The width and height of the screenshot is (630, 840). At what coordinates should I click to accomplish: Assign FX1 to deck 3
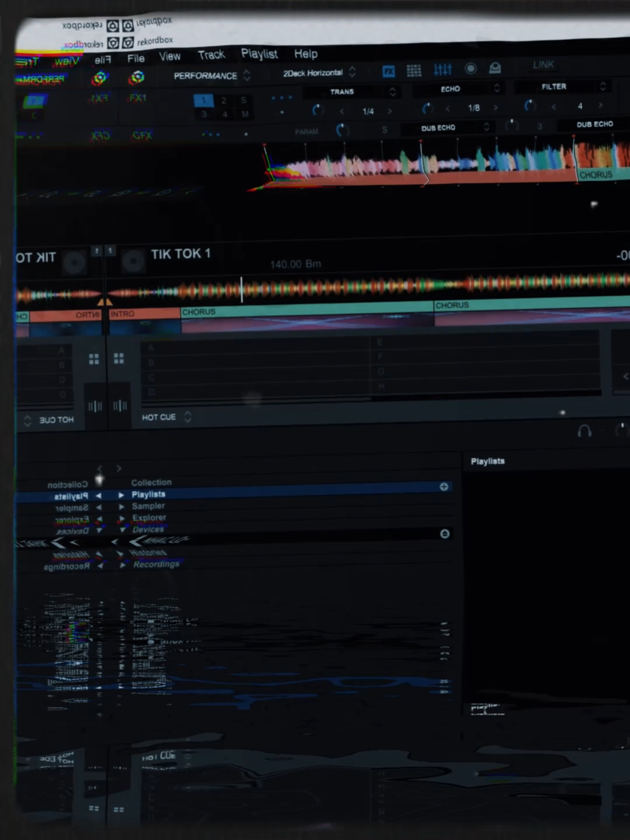click(203, 114)
